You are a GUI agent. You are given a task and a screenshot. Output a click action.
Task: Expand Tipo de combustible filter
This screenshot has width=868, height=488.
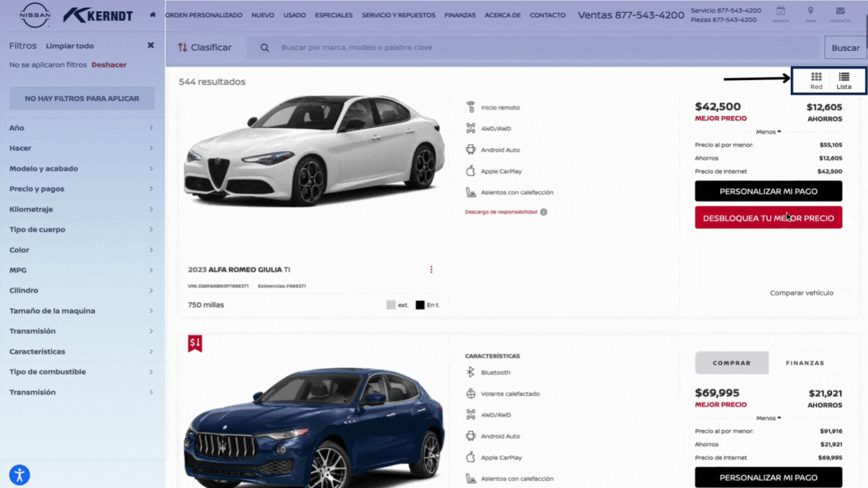point(82,372)
